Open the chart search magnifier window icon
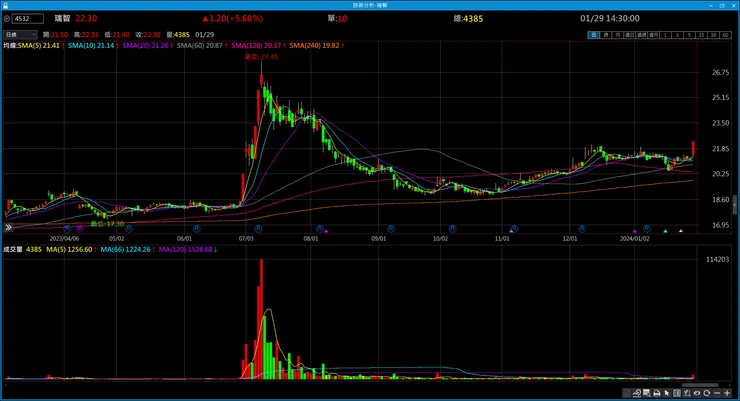The height and width of the screenshot is (401, 740). tap(647, 393)
